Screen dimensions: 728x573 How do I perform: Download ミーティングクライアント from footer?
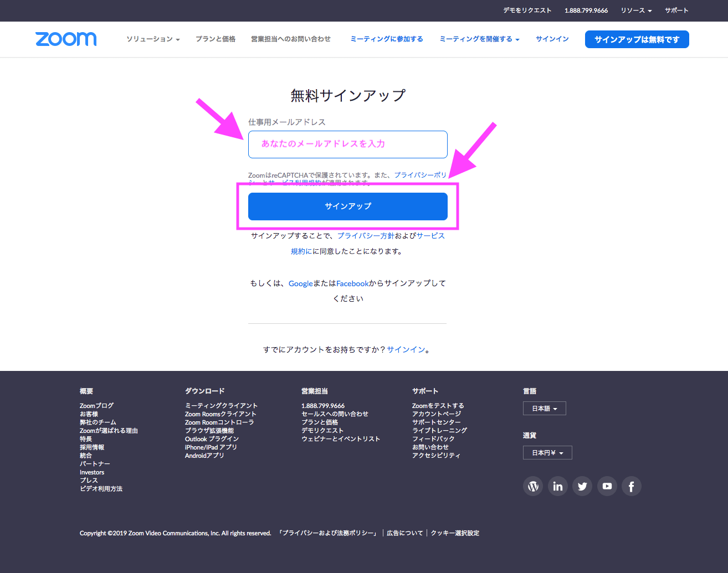[221, 406]
